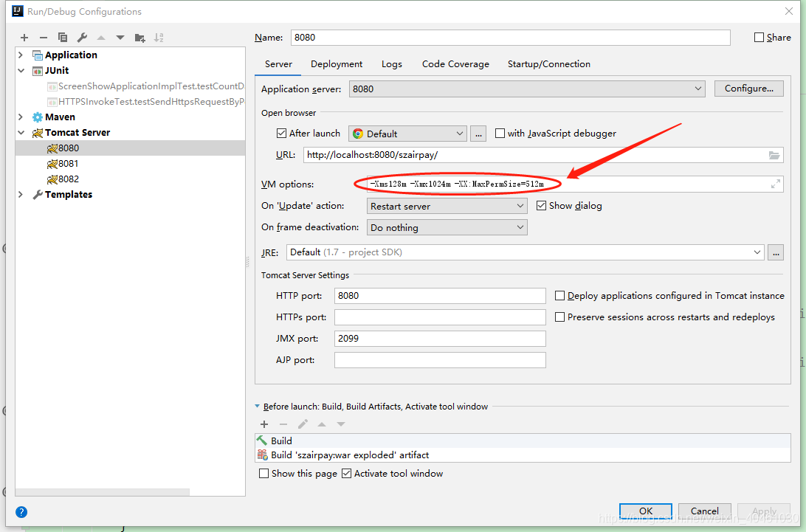This screenshot has width=806, height=532.
Task: Enable with JavaScript debugger
Action: coord(500,133)
